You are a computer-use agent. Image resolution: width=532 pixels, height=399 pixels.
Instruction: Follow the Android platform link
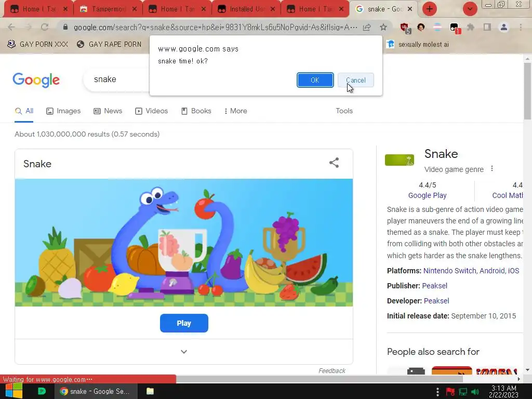(x=492, y=271)
